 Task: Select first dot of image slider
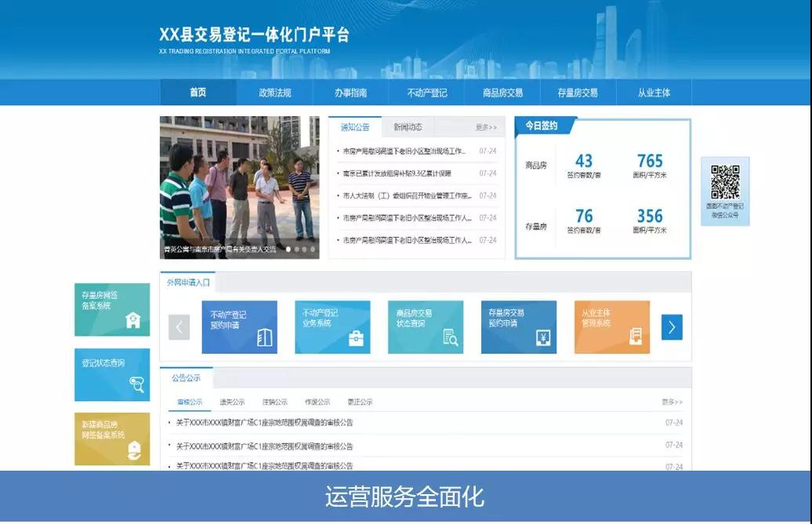(x=288, y=249)
